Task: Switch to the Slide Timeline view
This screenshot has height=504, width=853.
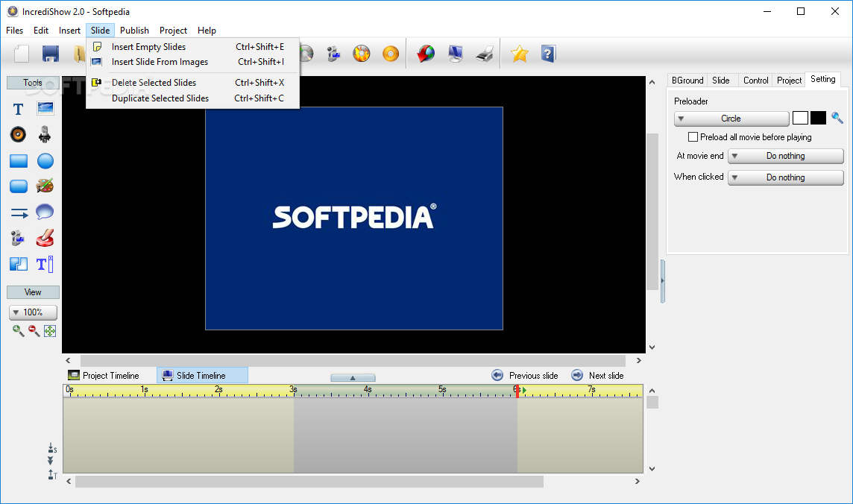Action: click(x=202, y=376)
